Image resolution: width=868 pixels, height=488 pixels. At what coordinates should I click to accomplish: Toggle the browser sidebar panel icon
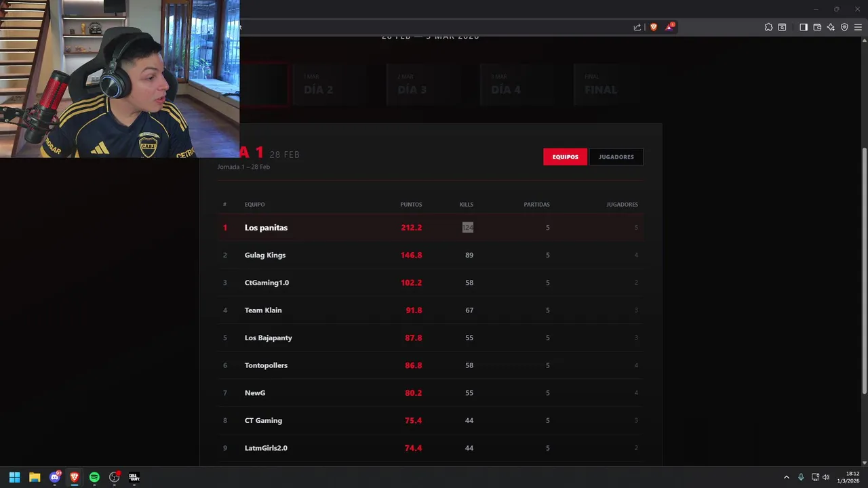tap(804, 27)
